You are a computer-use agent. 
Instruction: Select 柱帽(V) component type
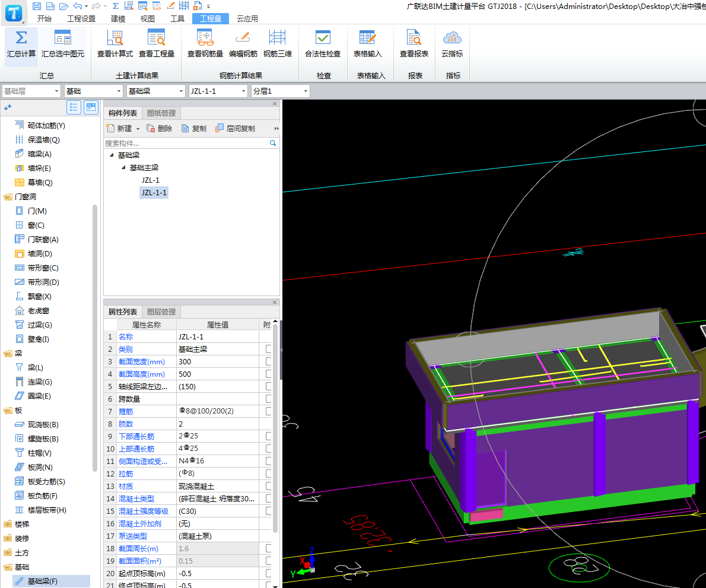39,453
